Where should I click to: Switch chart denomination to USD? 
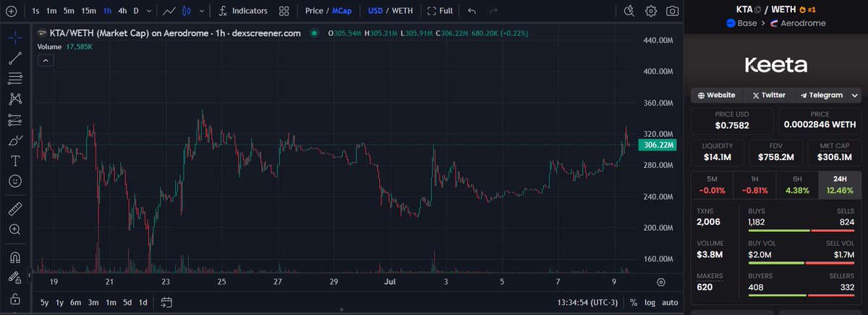(375, 11)
